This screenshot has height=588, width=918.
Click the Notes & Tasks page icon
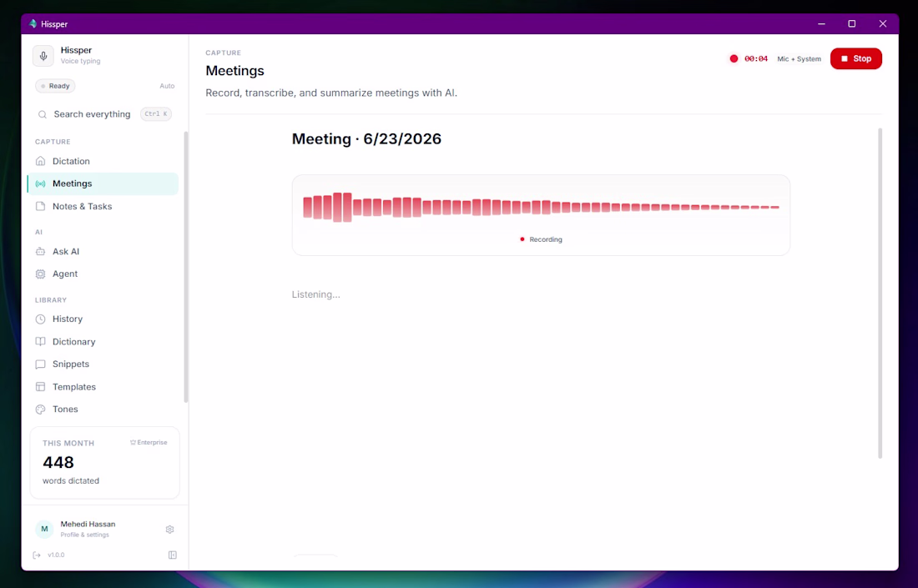pyautogui.click(x=40, y=207)
